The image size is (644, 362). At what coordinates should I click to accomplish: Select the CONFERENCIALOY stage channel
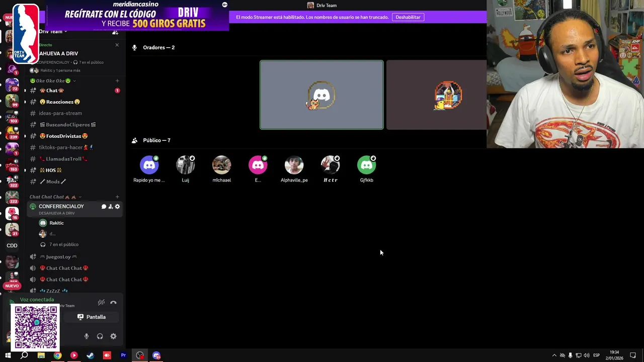click(74, 209)
